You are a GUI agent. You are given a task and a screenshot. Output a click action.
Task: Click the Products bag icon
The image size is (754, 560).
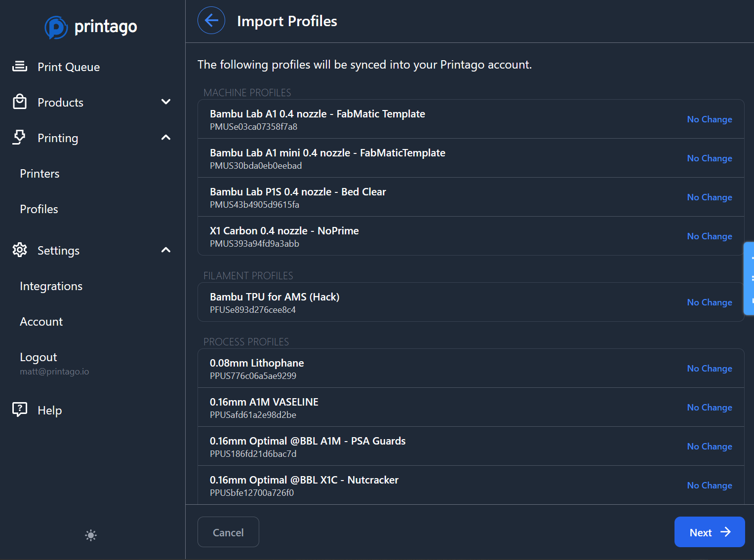click(20, 102)
